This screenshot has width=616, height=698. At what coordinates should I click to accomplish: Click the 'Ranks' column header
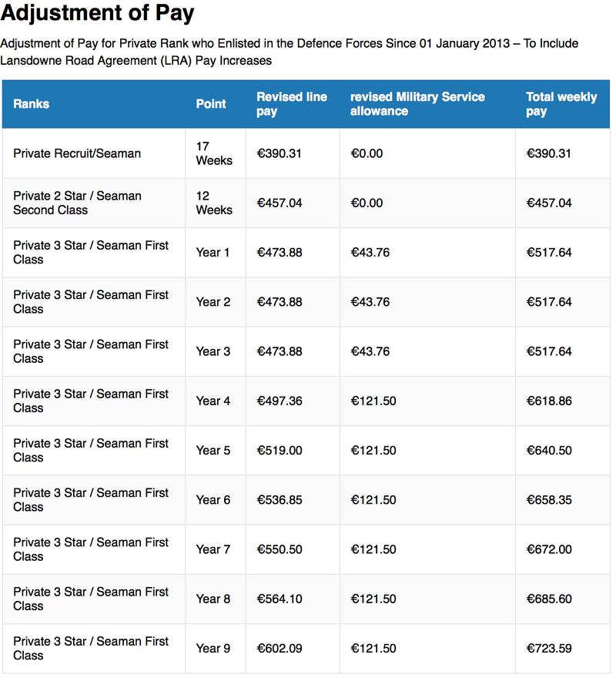pos(32,104)
